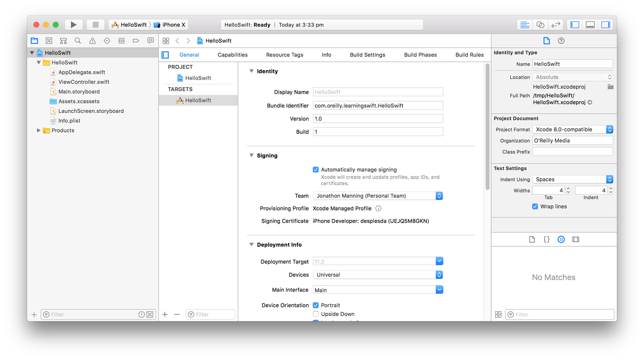Toggle the Utilities pane visibility
This screenshot has height=360, width=644.
click(x=606, y=25)
